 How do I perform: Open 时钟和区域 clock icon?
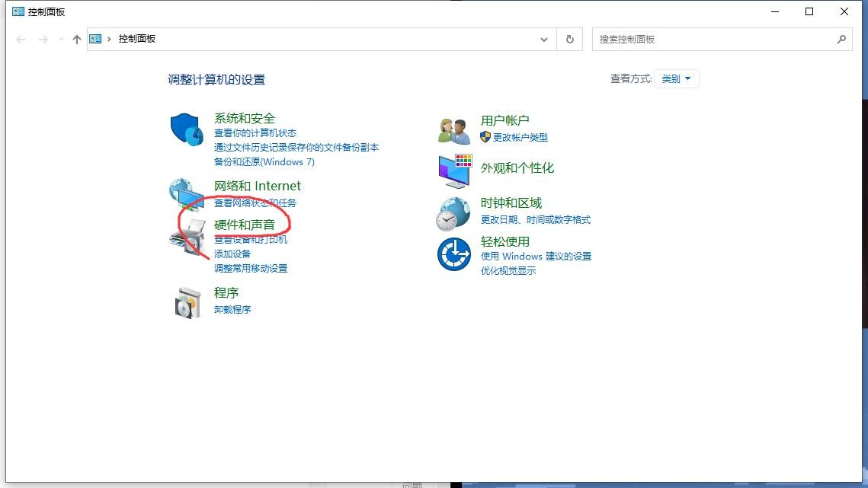pyautogui.click(x=453, y=214)
